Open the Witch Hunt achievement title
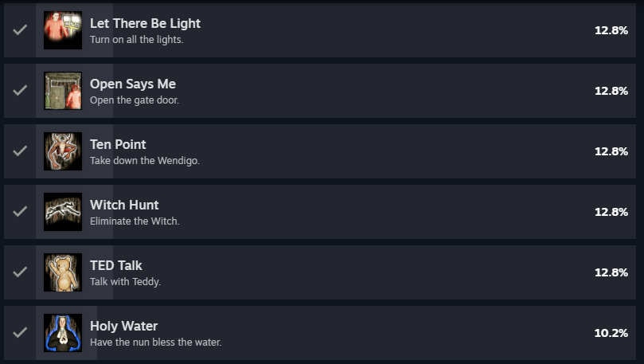The image size is (644, 364). 123,205
